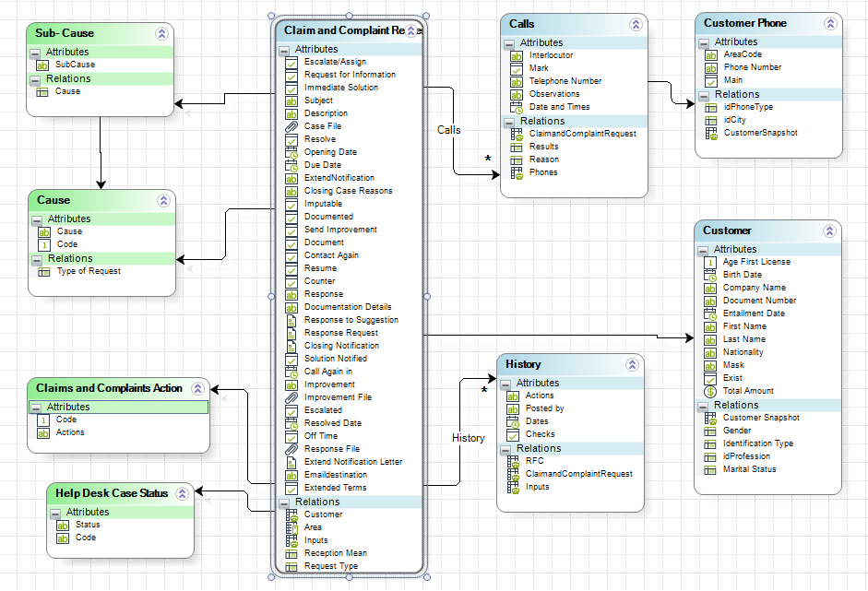868x591 pixels.
Task: Select the Response File attachment icon
Action: click(291, 449)
